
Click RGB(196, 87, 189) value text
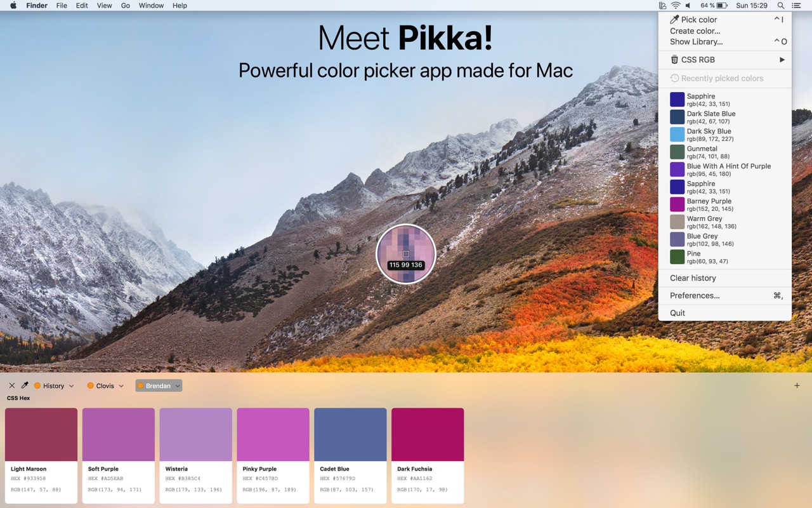270,490
